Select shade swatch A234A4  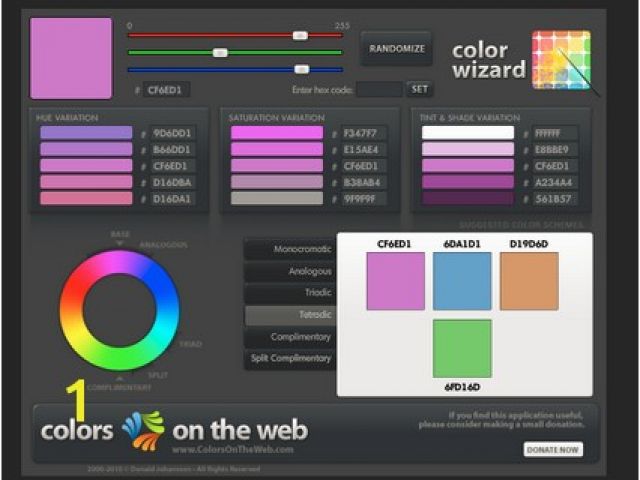[x=468, y=182]
